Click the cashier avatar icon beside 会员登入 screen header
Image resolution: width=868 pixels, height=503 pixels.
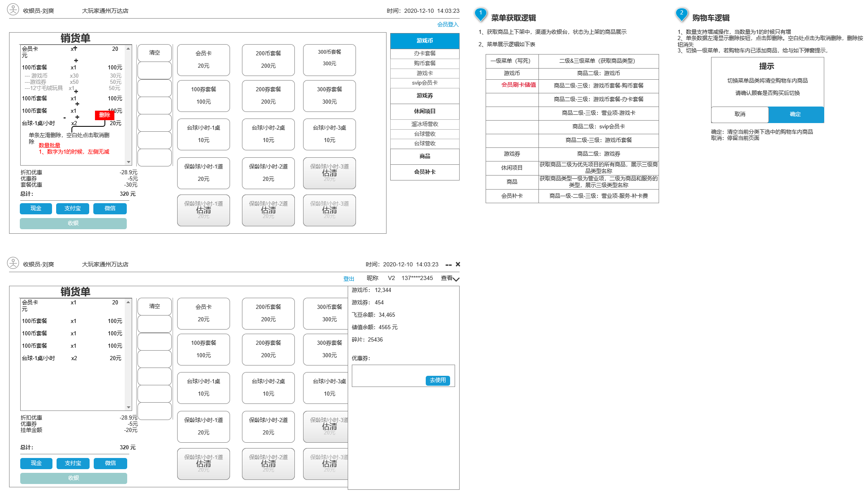point(13,9)
